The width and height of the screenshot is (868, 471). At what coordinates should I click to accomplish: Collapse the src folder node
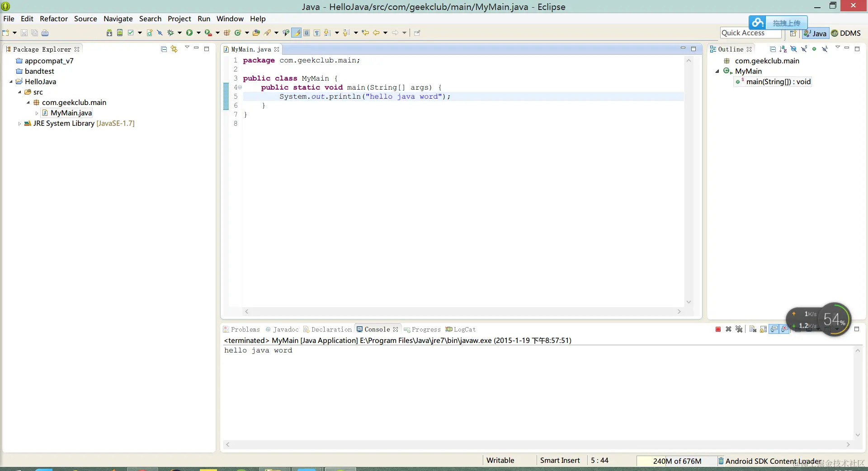pos(19,92)
